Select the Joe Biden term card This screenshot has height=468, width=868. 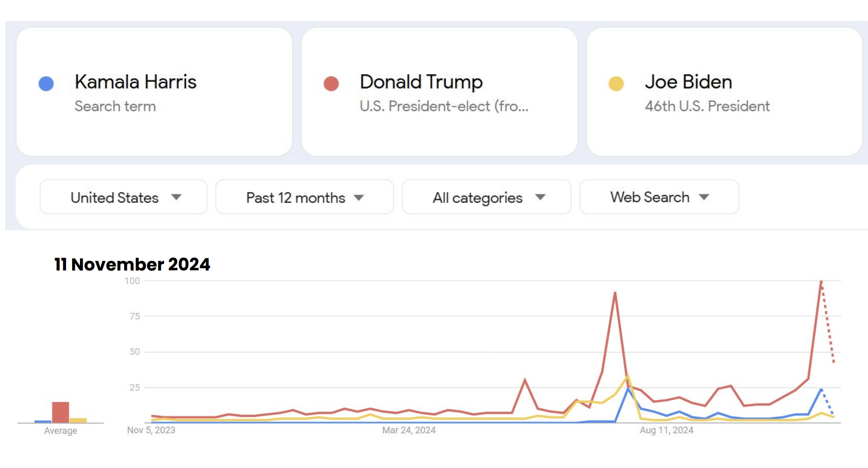coord(724,92)
